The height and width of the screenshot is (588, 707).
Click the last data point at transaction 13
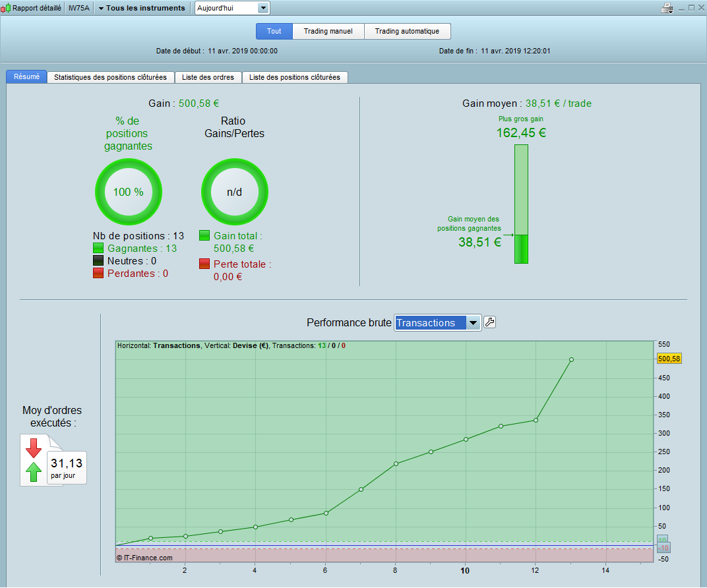pos(571,359)
